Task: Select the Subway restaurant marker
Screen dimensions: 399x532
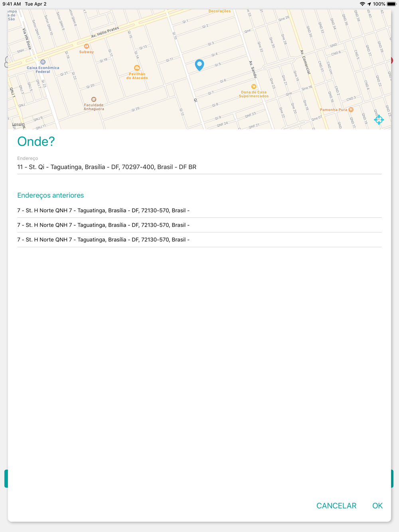Action: (x=87, y=46)
